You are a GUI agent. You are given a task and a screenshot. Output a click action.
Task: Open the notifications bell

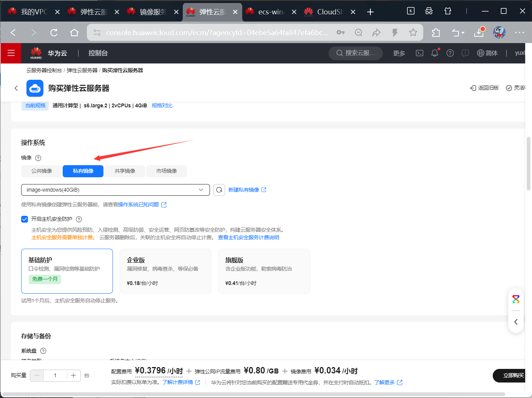435,53
